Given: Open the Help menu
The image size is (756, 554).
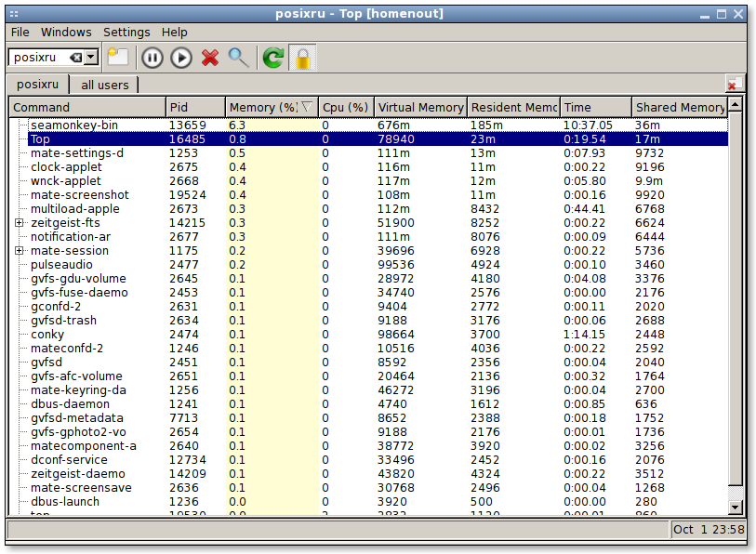Looking at the screenshot, I should pyautogui.click(x=174, y=33).
